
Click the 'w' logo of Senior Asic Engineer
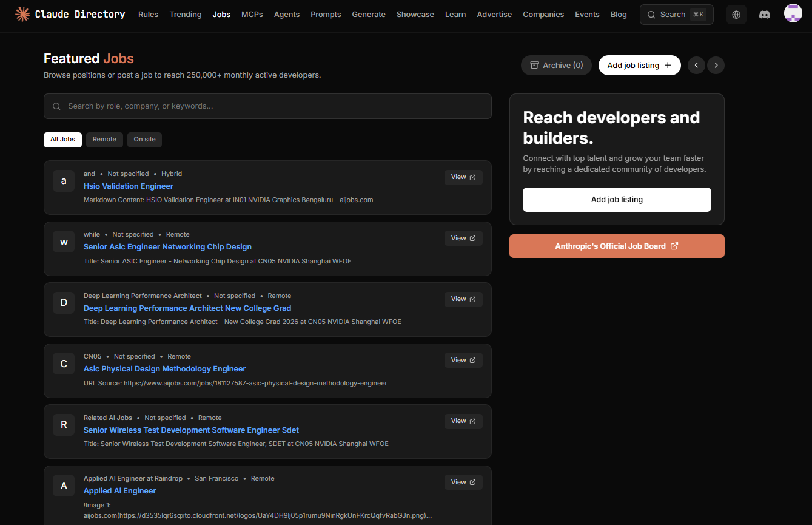pos(64,242)
